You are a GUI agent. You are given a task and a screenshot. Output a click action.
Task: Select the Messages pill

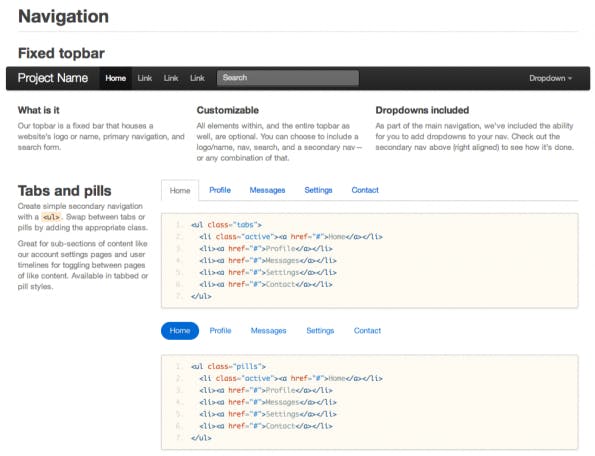269,331
